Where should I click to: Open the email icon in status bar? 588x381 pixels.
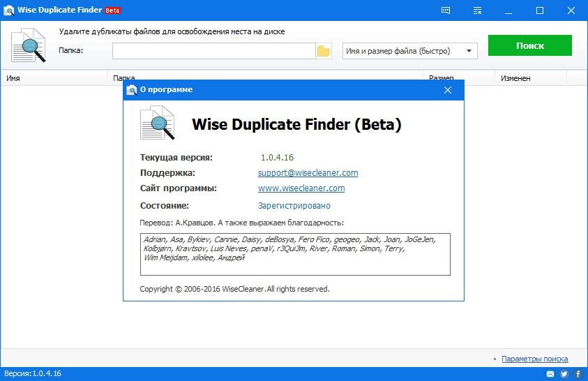[x=550, y=374]
